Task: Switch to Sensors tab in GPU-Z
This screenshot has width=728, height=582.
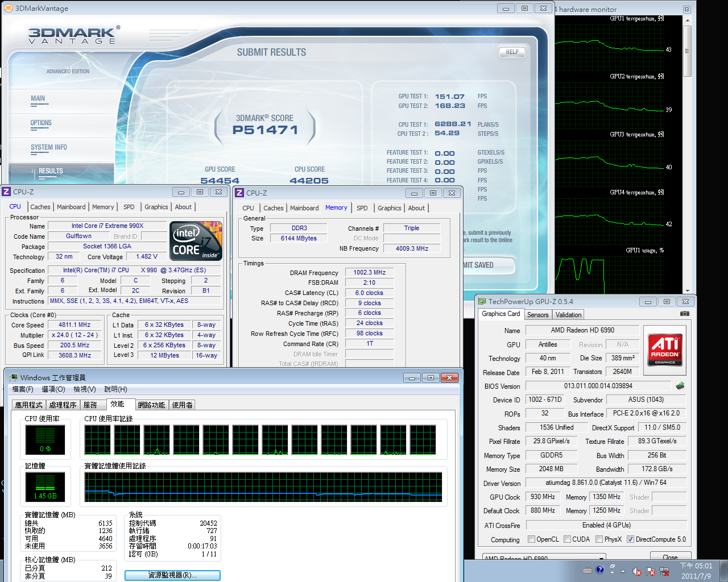Action: click(x=538, y=315)
